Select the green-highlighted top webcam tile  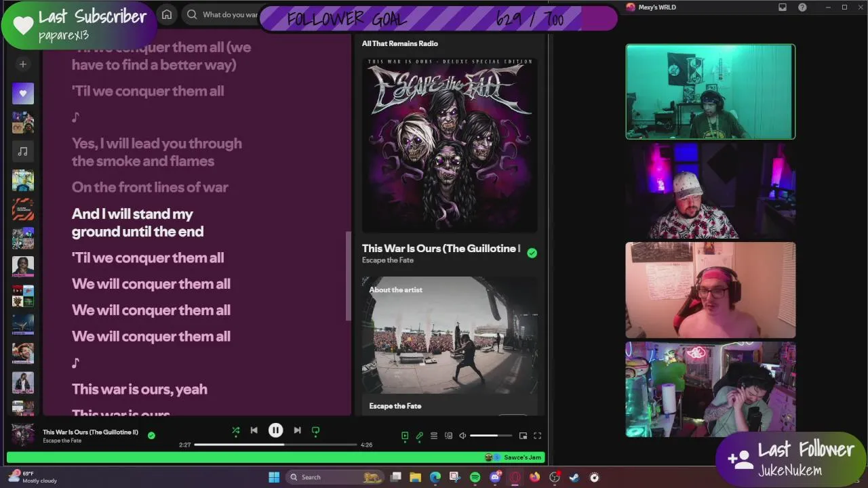[x=710, y=91]
